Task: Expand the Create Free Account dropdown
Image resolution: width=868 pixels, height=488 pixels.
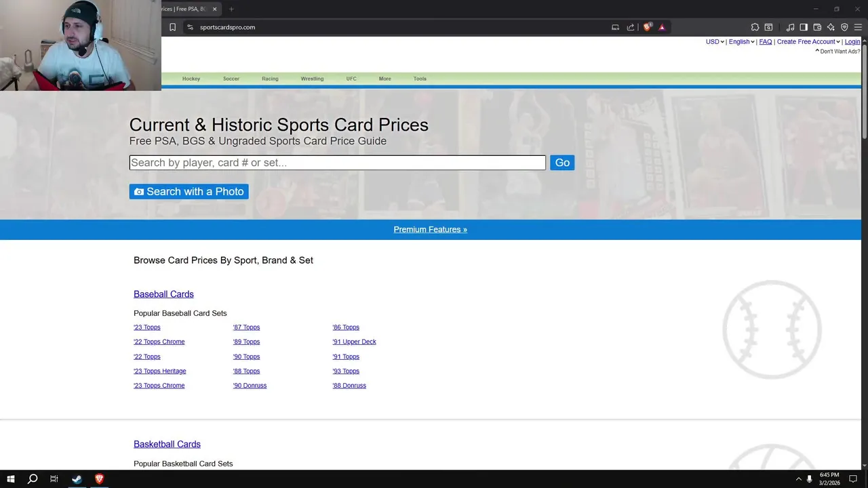Action: [x=808, y=42]
